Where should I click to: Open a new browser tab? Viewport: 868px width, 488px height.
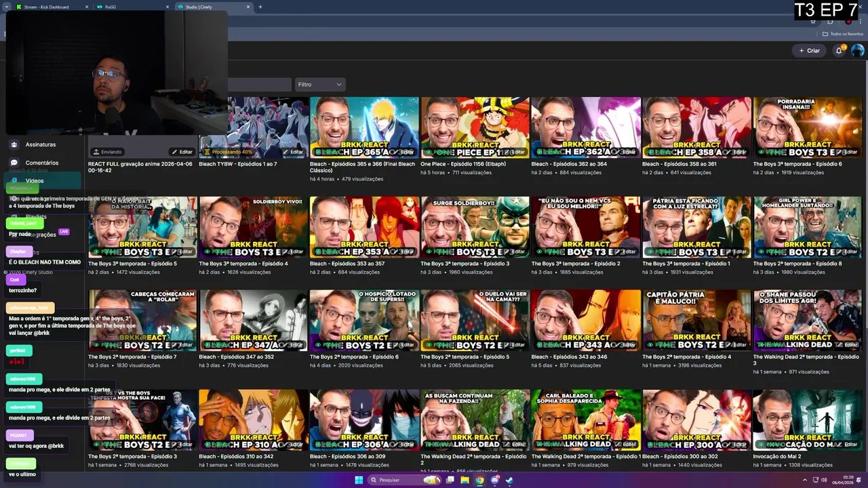[260, 7]
